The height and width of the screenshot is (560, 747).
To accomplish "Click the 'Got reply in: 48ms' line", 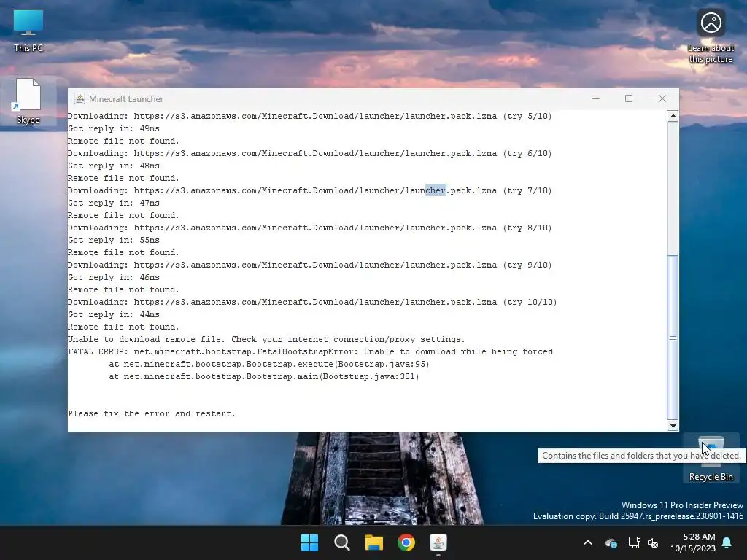I will click(x=113, y=166).
